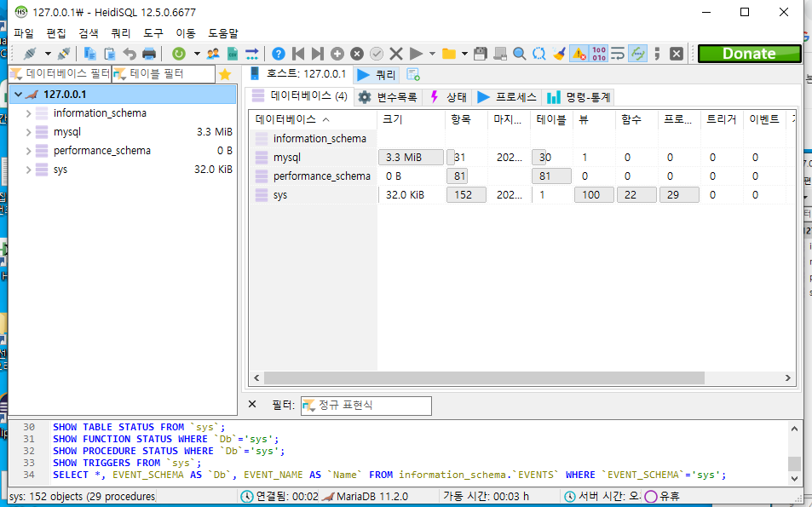
Task: Open the 검색 menu
Action: click(89, 33)
